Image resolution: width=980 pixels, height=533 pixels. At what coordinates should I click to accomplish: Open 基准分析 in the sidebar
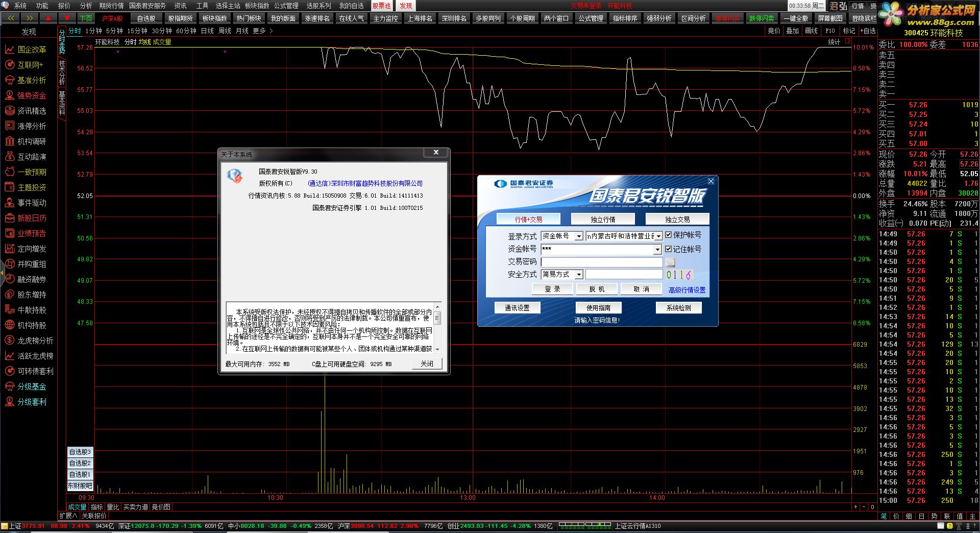[26, 80]
